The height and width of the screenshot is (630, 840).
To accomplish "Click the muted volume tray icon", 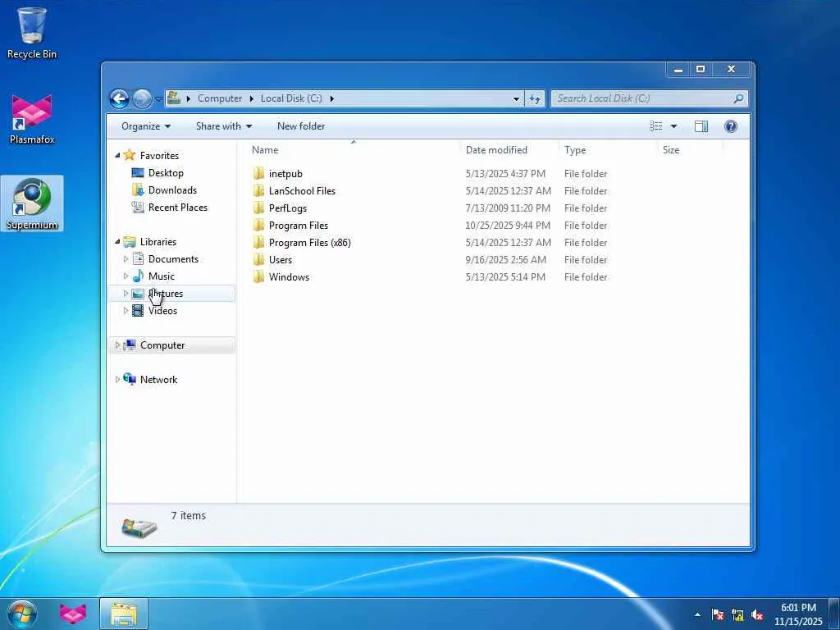I will [x=757, y=614].
